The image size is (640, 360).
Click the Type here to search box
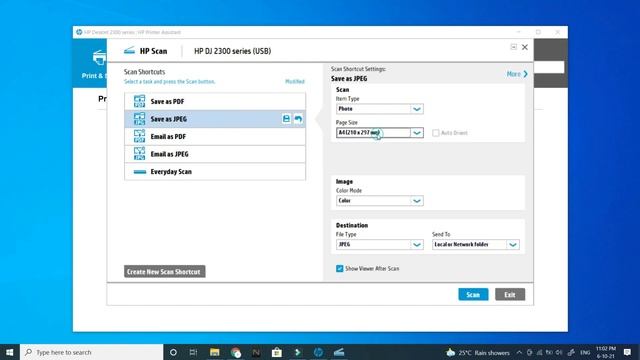(x=91, y=352)
